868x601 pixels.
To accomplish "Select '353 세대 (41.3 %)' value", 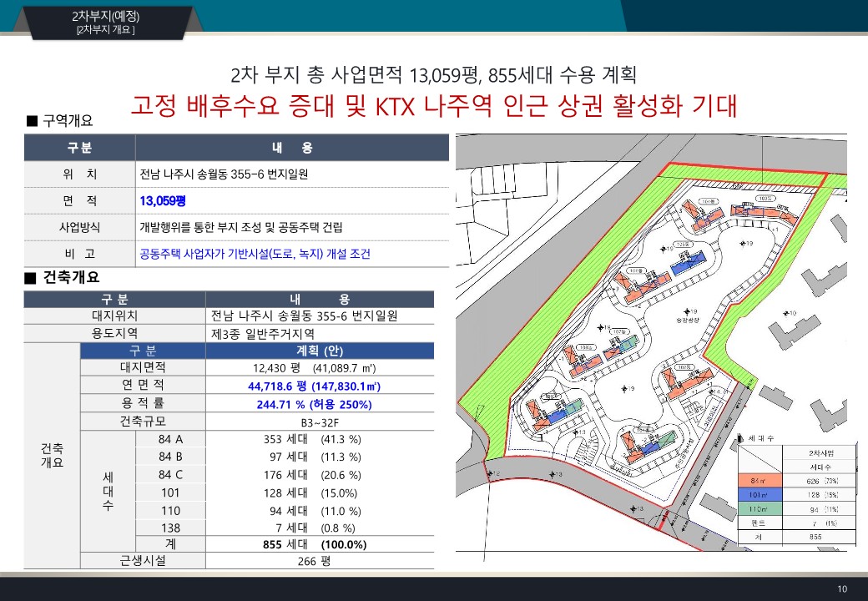I will click(312, 439).
